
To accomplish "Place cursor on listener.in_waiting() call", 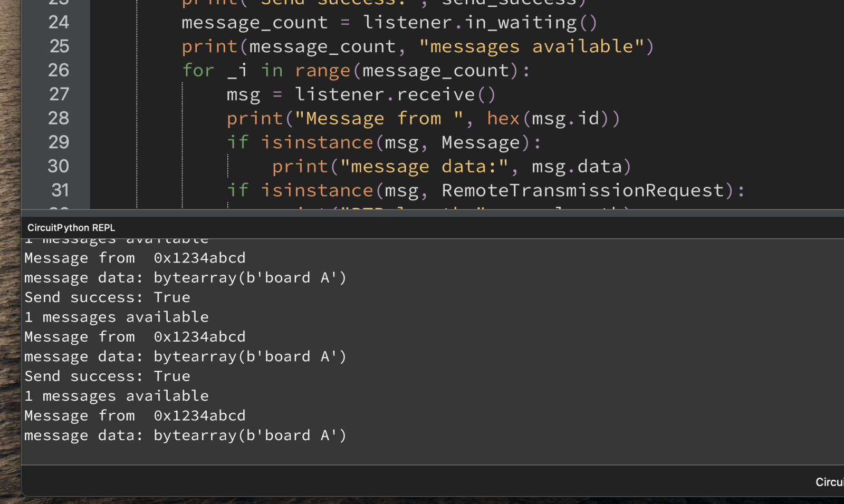I will (480, 23).
